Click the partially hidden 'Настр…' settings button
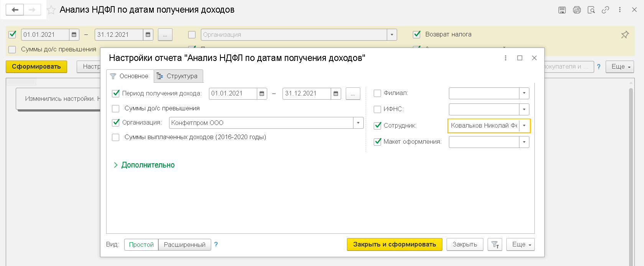This screenshot has width=644, height=266. pos(89,67)
